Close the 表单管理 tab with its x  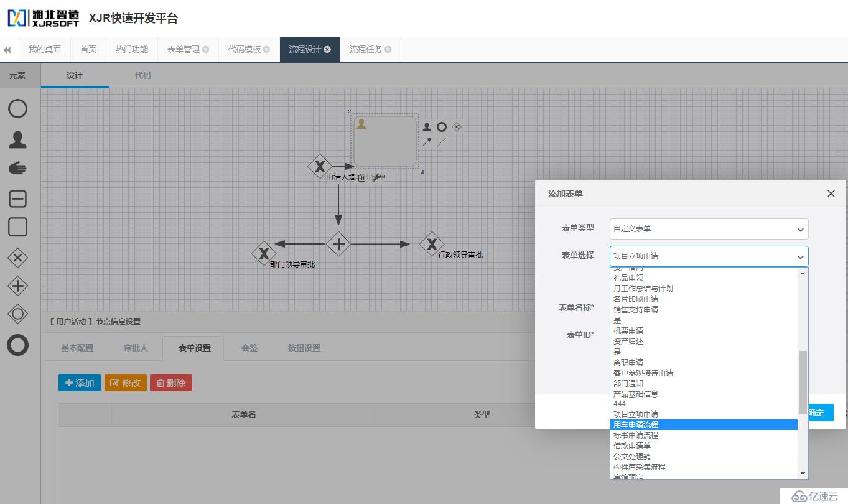(206, 50)
